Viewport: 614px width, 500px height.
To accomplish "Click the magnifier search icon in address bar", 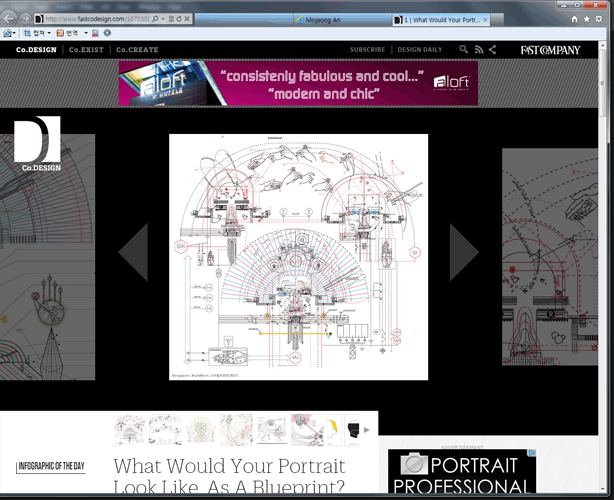I will pos(155,19).
